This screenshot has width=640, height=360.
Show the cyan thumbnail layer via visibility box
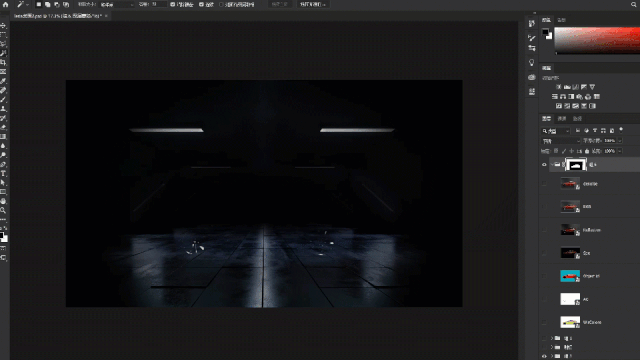(544, 276)
